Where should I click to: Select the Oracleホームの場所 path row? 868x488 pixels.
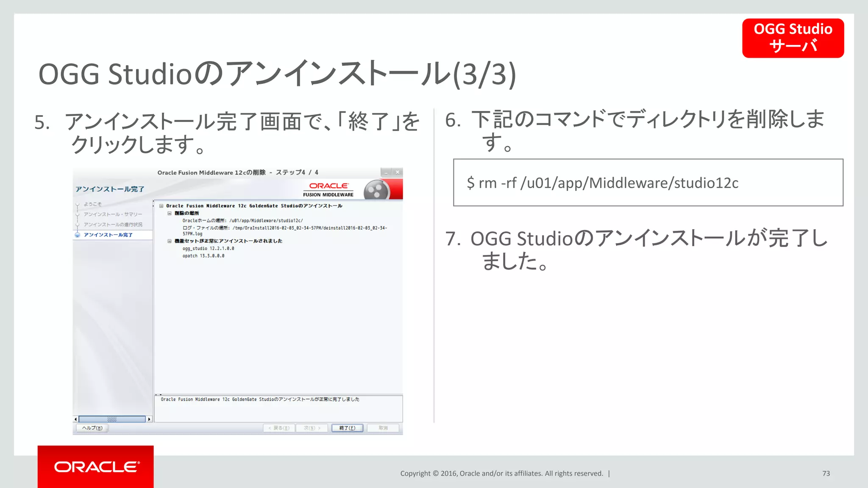(x=242, y=221)
